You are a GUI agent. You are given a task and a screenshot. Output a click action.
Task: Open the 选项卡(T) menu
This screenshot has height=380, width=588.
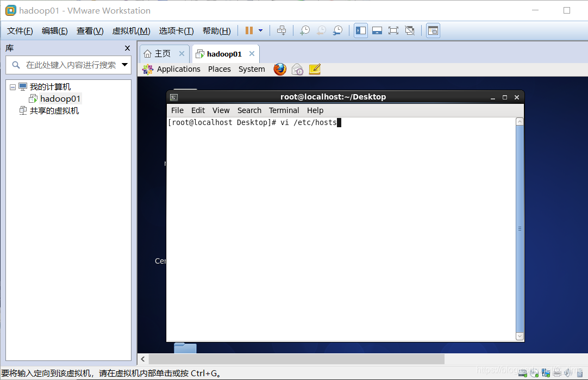coord(176,31)
